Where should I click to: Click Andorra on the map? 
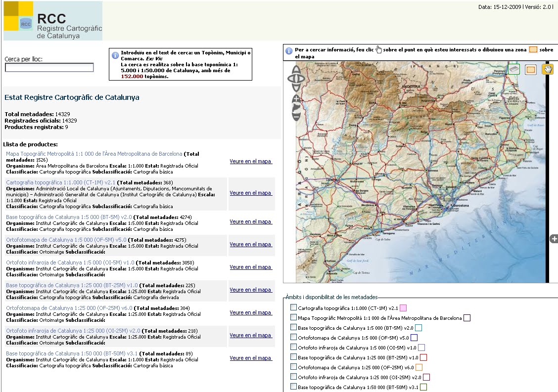point(411,87)
